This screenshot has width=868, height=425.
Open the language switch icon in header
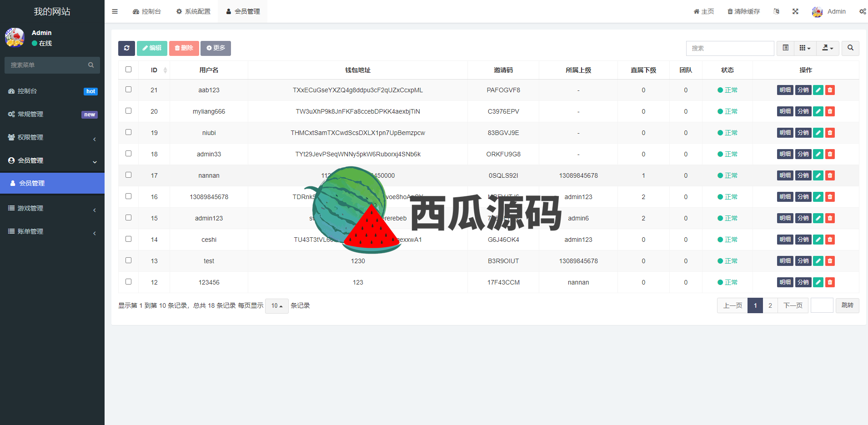point(776,11)
